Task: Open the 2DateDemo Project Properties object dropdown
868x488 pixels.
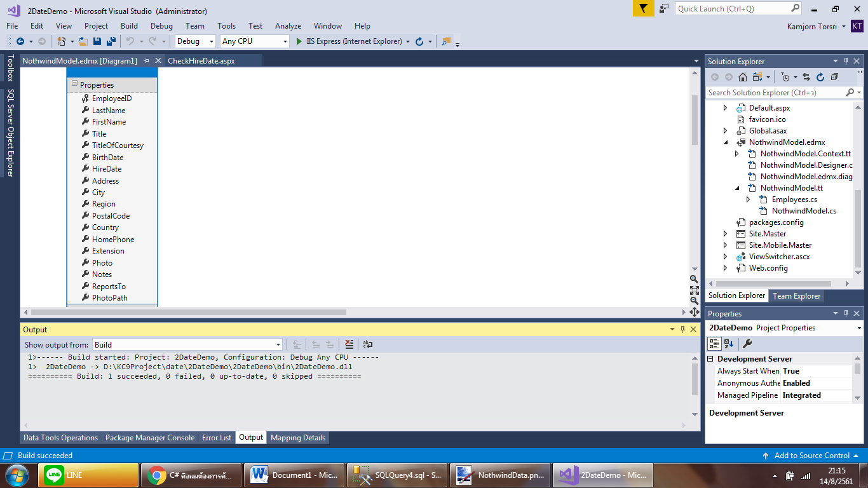Action: [x=859, y=328]
